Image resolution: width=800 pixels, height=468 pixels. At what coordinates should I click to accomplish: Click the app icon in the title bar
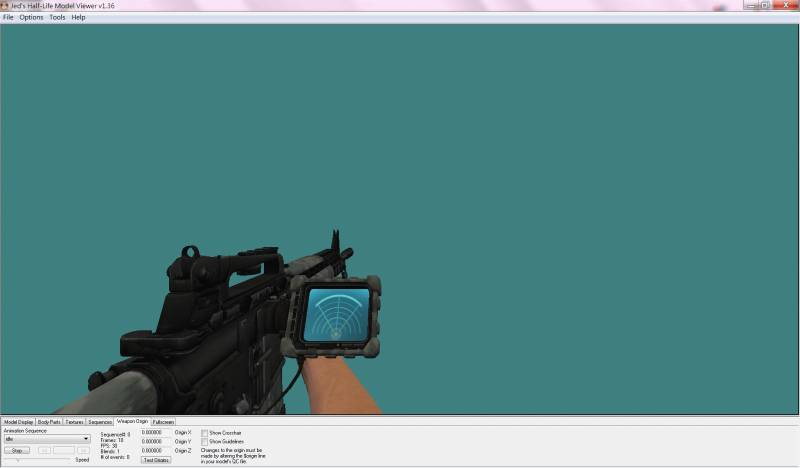4,5
